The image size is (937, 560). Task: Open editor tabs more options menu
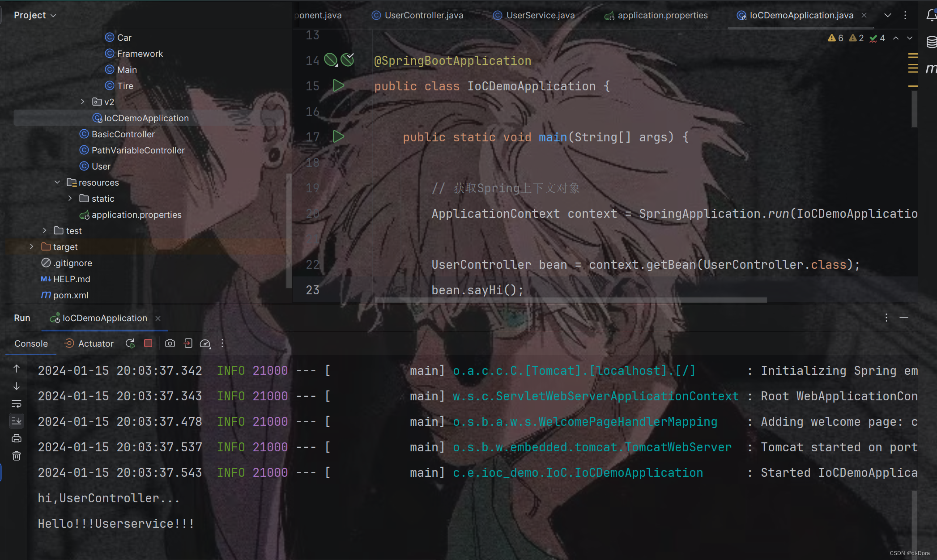click(x=905, y=15)
